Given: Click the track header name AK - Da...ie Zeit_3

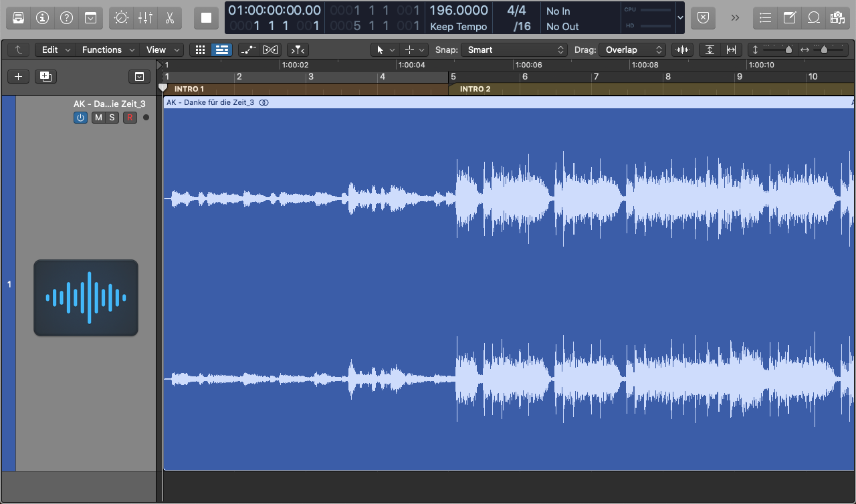Looking at the screenshot, I should 110,104.
